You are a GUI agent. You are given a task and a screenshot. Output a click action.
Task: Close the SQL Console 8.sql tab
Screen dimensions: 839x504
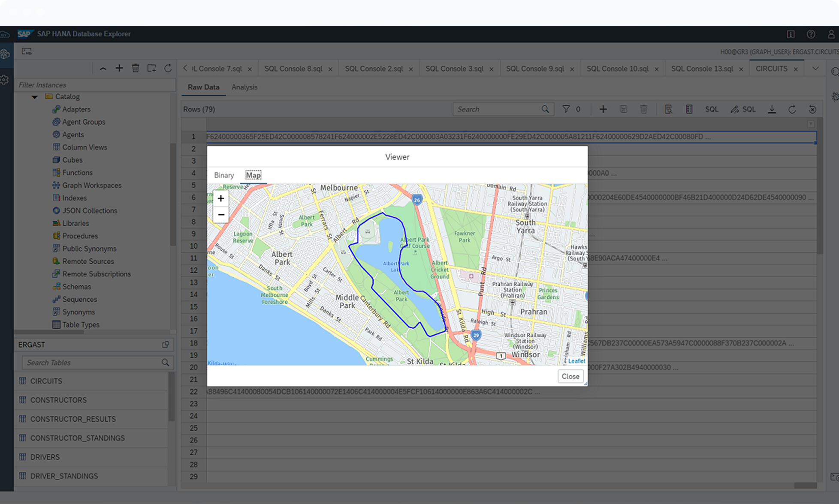pos(330,69)
